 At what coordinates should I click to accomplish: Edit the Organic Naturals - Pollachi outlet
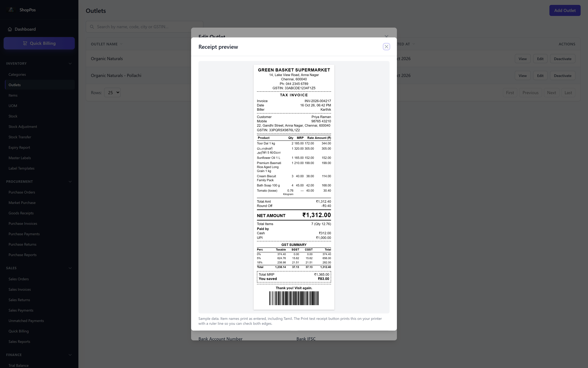click(x=540, y=76)
